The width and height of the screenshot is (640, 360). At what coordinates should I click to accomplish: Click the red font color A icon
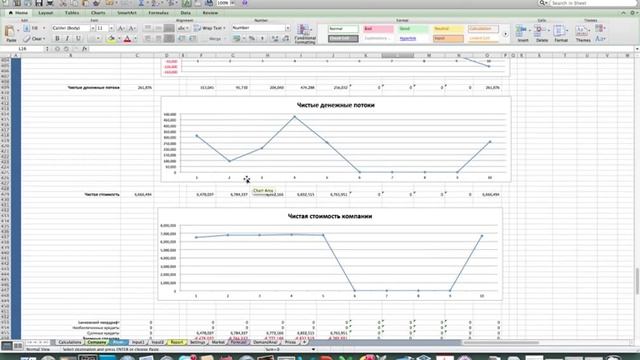point(127,39)
